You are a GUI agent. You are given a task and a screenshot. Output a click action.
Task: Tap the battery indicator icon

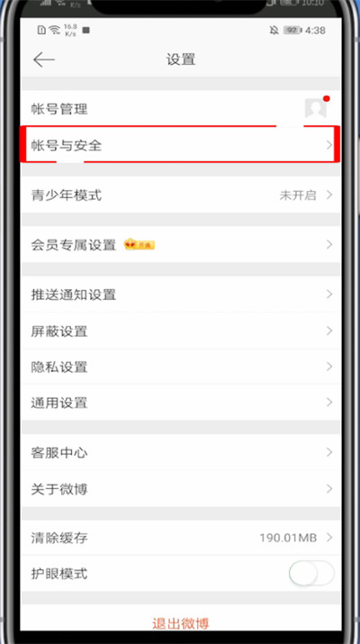point(292,31)
